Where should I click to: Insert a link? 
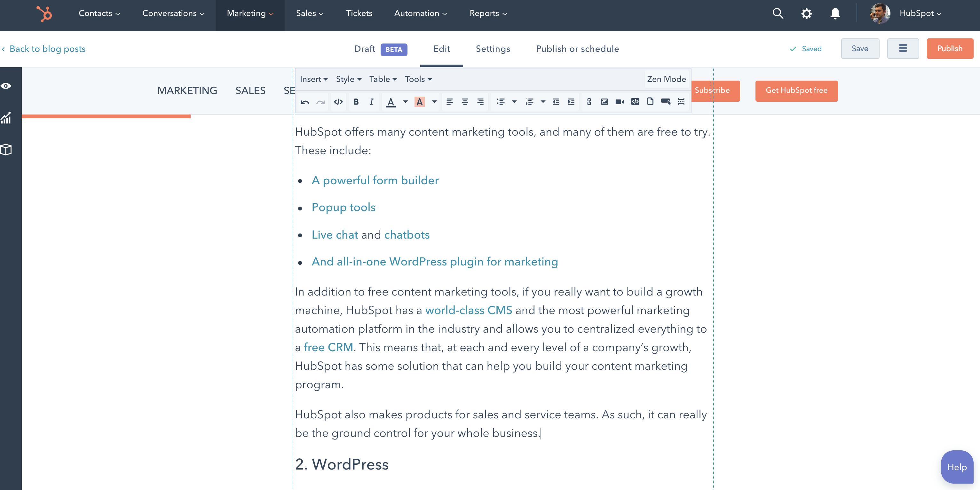pyautogui.click(x=589, y=102)
